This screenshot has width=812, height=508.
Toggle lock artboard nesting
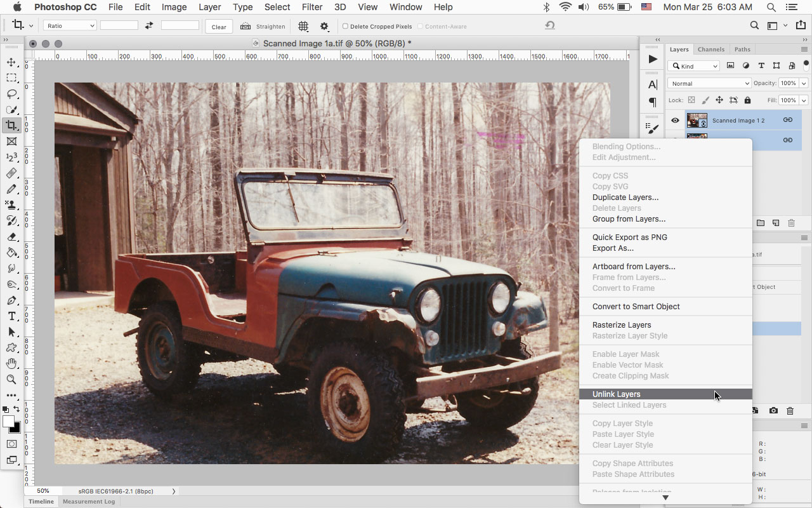coord(733,100)
